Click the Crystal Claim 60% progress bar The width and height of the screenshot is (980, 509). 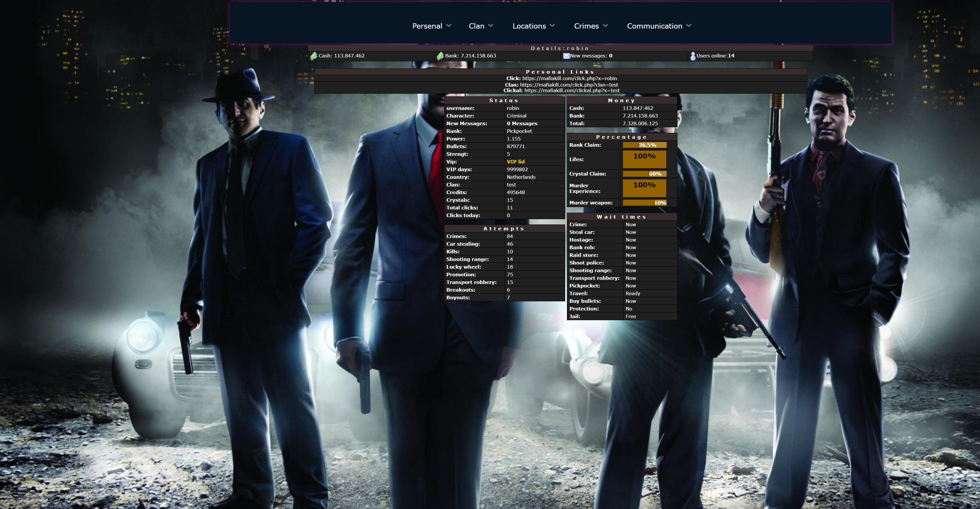[644, 174]
